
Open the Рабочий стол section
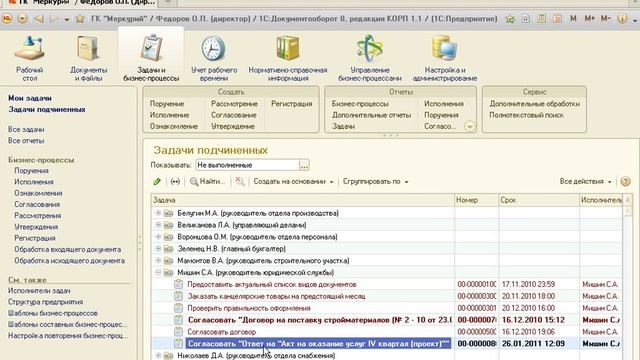click(29, 58)
